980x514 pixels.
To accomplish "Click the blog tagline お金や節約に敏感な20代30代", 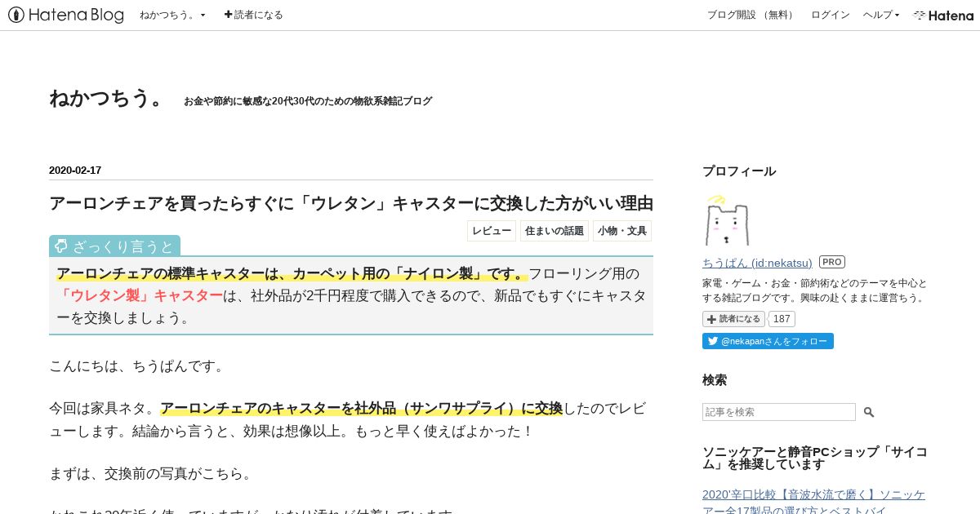I will [308, 101].
